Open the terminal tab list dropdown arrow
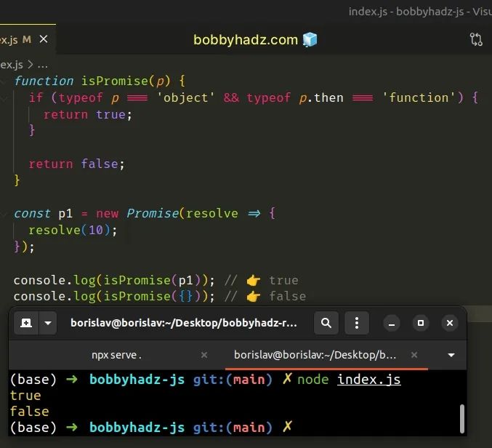492x448 pixels. [x=451, y=355]
